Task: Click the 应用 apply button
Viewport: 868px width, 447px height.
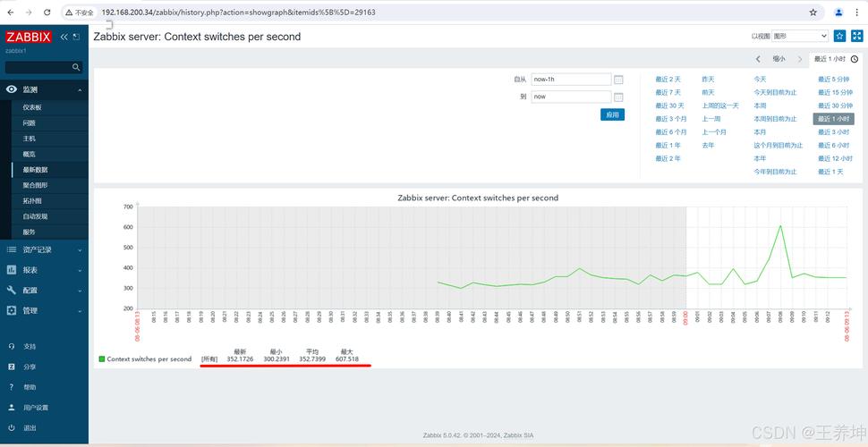Action: [x=612, y=115]
